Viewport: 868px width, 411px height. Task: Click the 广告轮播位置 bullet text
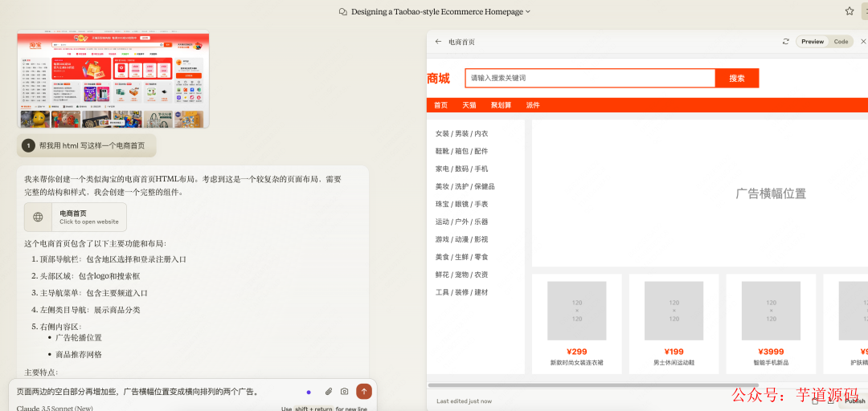pyautogui.click(x=79, y=337)
